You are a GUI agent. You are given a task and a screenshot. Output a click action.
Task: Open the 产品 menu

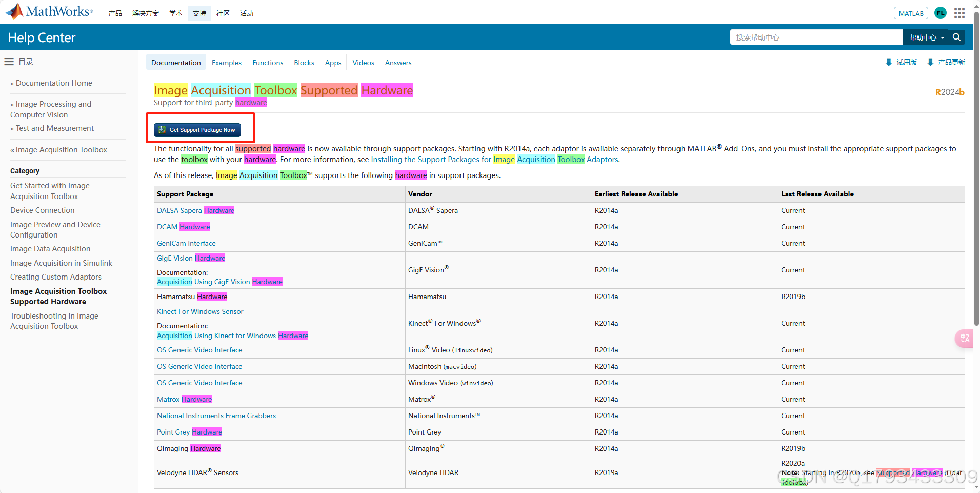coord(115,13)
